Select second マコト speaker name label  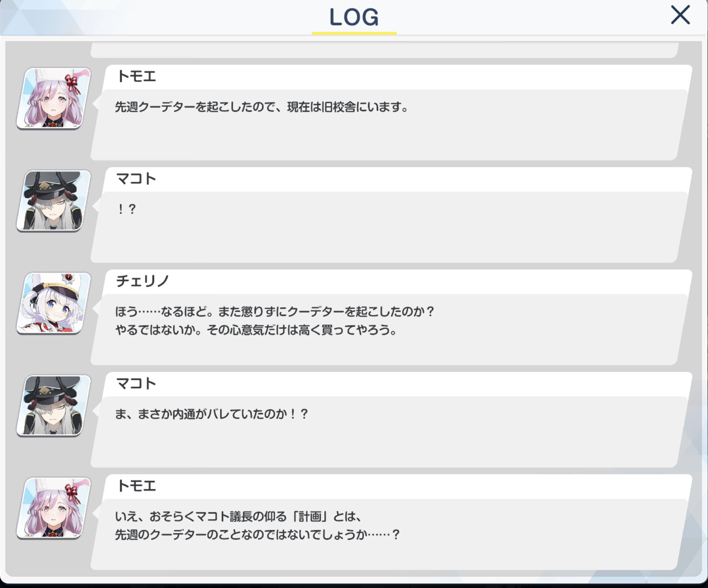pos(136,384)
